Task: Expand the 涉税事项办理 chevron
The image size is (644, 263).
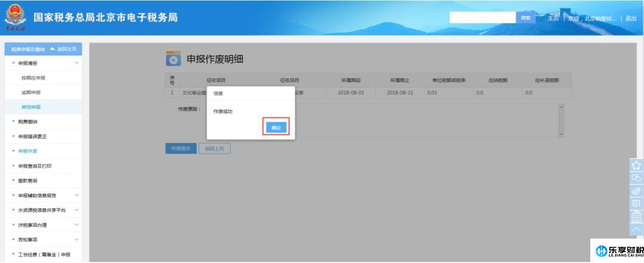Action: (76, 225)
